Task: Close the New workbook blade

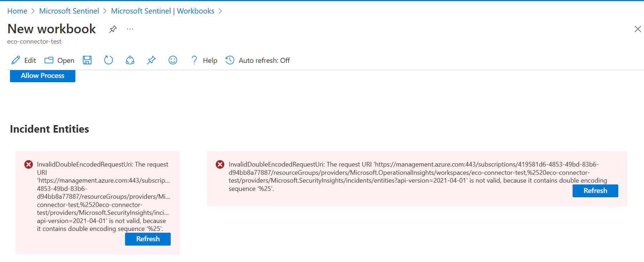Action: pos(638,29)
